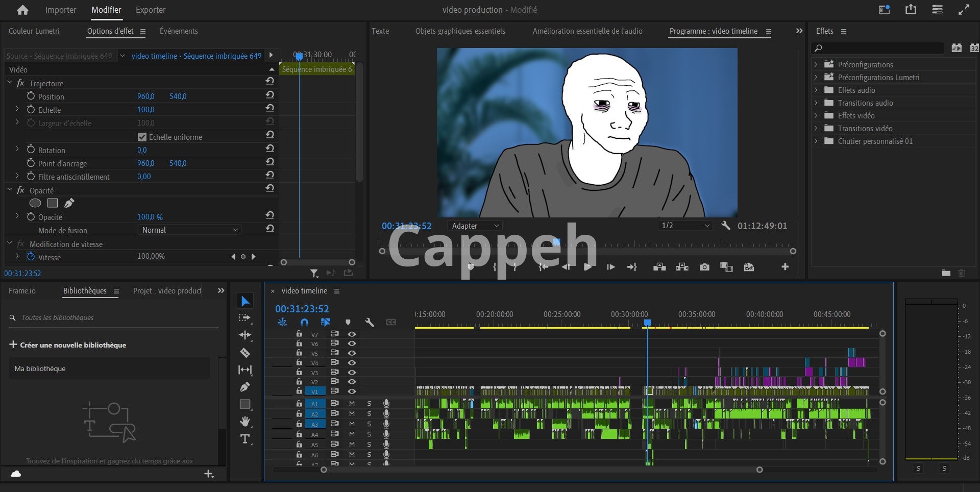Open the timeline wrench settings
Viewport: 980px width, 492px height.
click(x=370, y=322)
